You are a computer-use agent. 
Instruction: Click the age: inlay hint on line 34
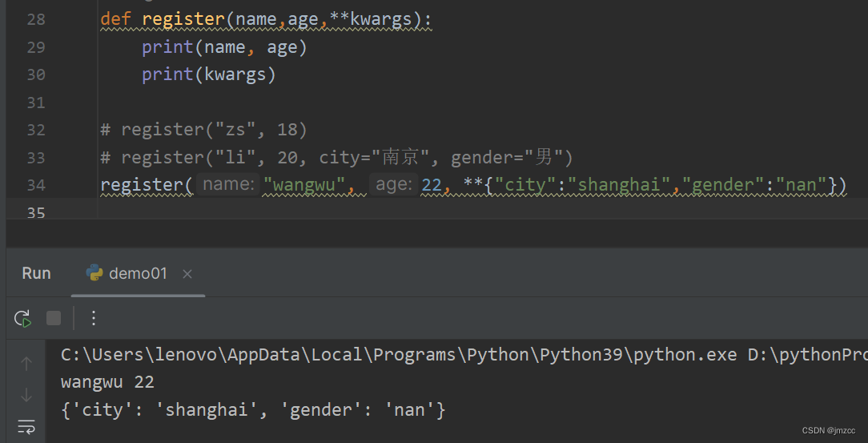pyautogui.click(x=394, y=185)
